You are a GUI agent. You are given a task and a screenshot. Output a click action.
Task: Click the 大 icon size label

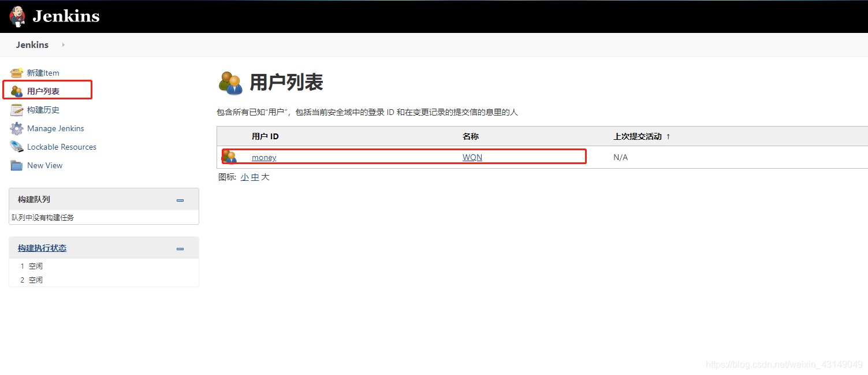(x=265, y=177)
